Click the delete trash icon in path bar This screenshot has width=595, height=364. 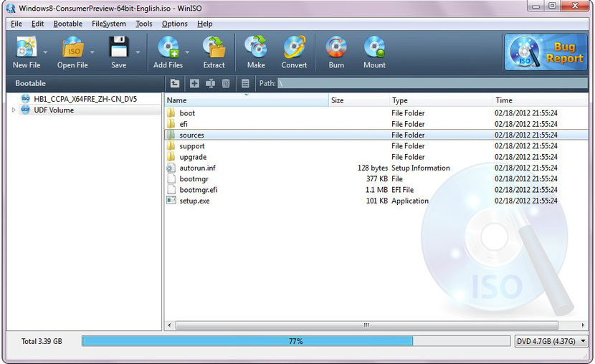tap(226, 84)
